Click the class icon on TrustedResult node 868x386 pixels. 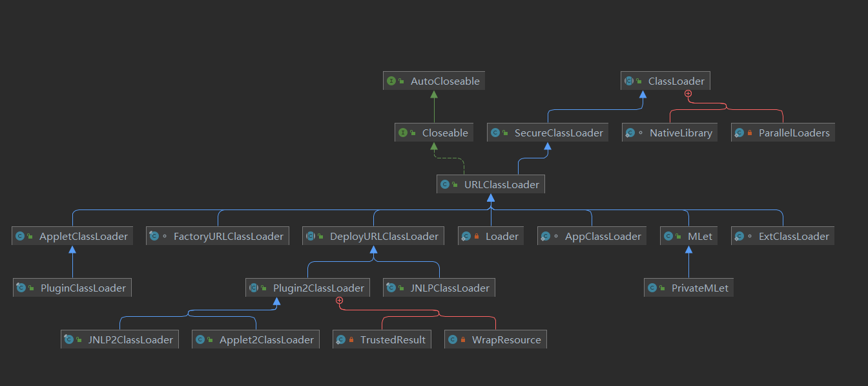click(341, 339)
